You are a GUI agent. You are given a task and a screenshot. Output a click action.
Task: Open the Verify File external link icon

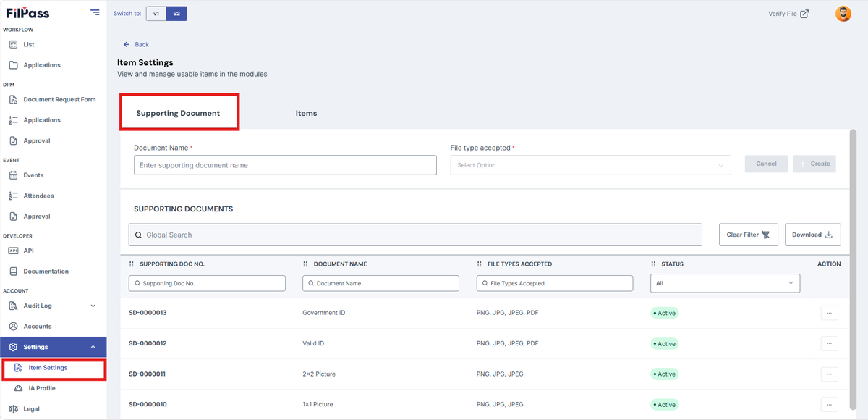coord(804,14)
